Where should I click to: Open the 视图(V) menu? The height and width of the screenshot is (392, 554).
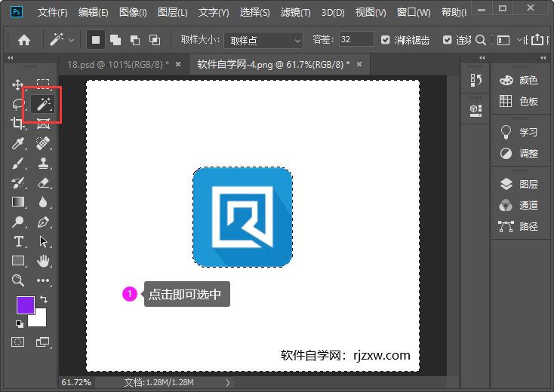(x=371, y=13)
